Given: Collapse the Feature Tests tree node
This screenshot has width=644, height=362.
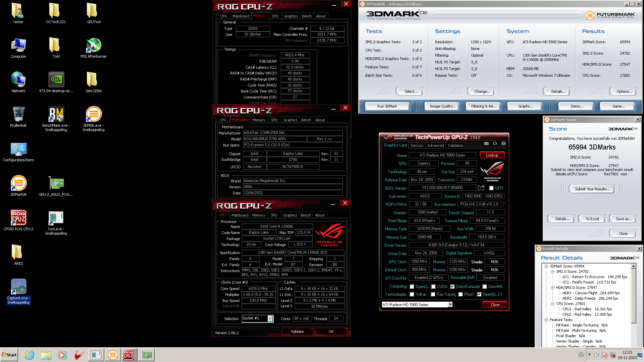Looking at the screenshot, I should pos(546,320).
